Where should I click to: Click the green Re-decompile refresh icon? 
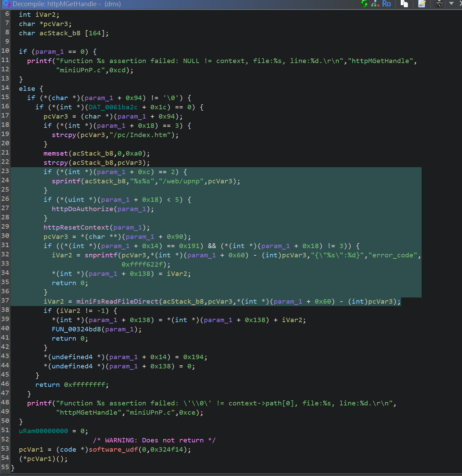(x=364, y=4)
